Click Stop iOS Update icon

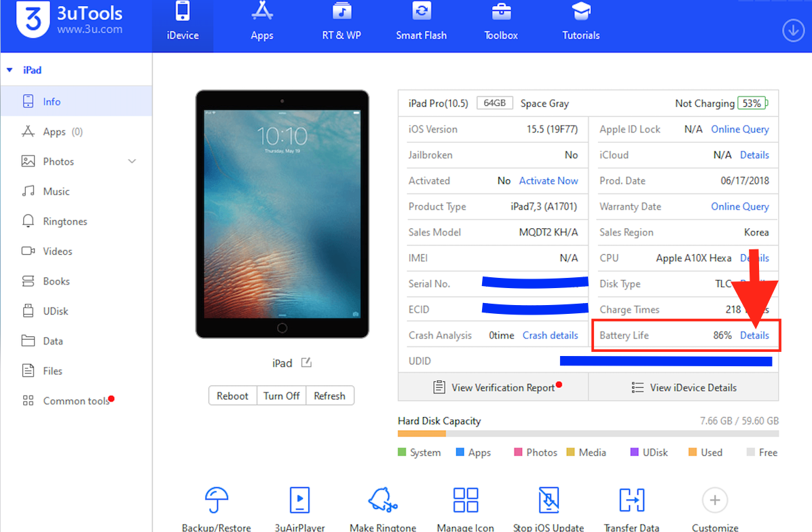[549, 500]
